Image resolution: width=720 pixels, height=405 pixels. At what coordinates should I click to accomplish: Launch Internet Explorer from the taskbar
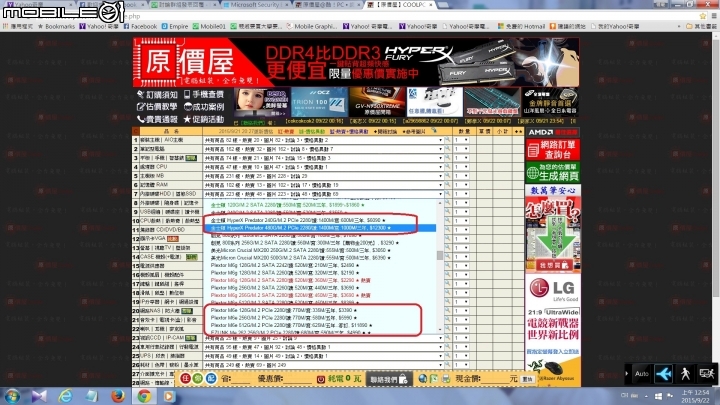pos(66,396)
